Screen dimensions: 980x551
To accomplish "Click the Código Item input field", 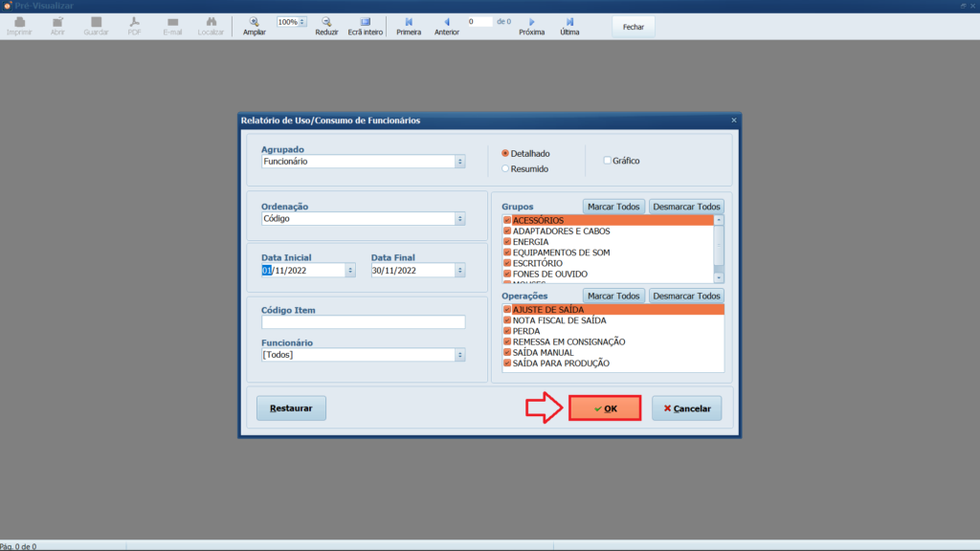I will pos(363,322).
